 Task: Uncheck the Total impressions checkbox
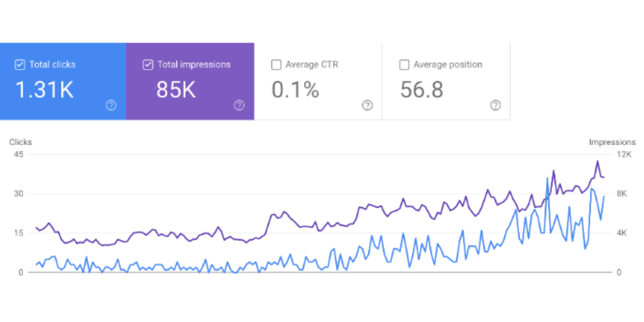click(x=147, y=64)
